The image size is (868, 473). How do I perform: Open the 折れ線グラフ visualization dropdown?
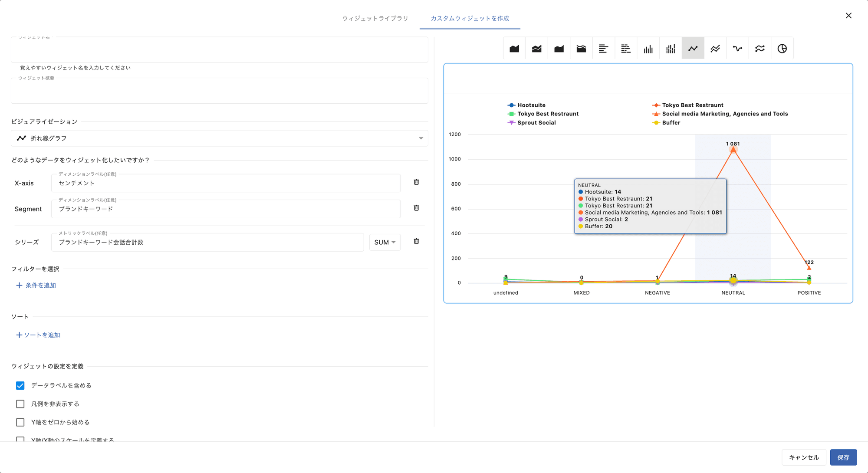point(219,138)
